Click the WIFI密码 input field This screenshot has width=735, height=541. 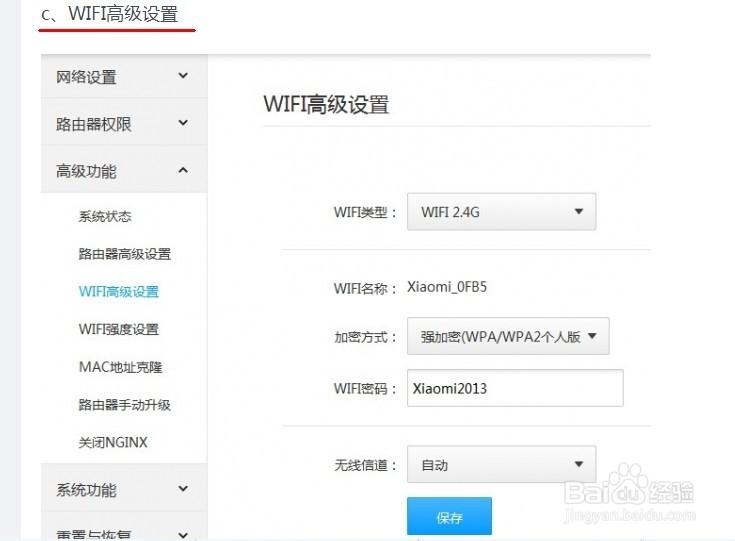pos(515,388)
